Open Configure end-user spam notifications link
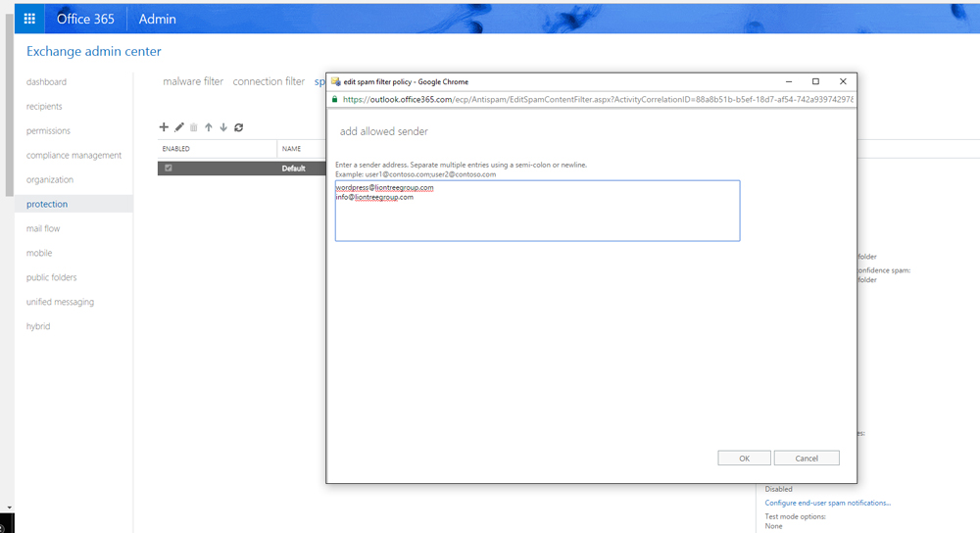This screenshot has height=533, width=980. (x=827, y=503)
